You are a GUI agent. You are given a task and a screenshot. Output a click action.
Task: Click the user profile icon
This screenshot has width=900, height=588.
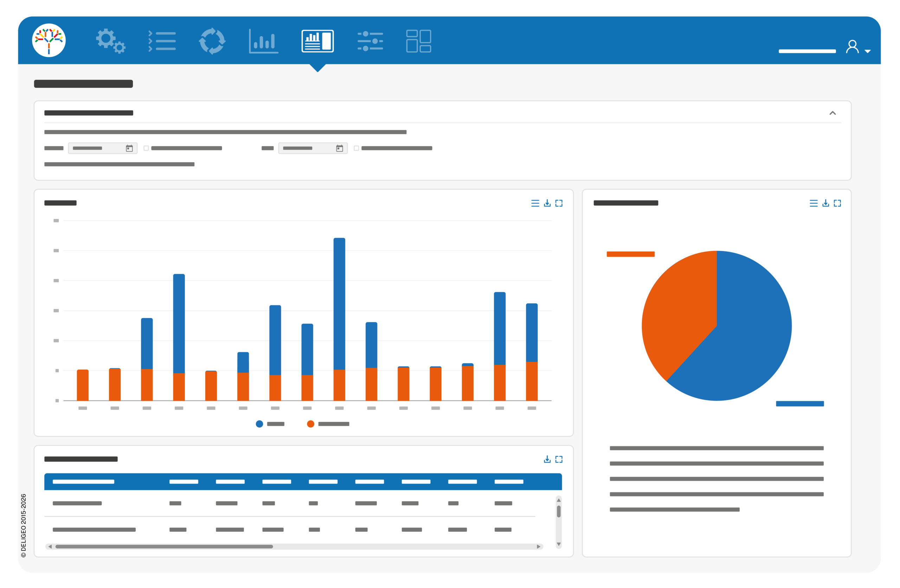tap(852, 46)
